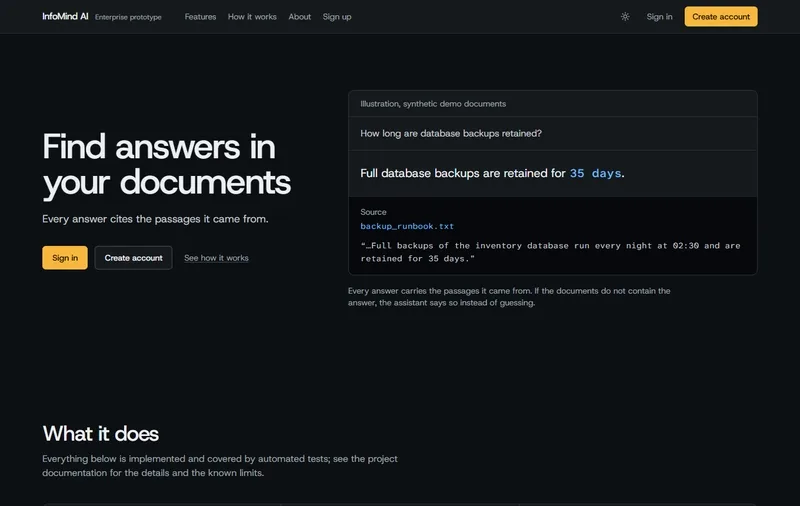This screenshot has width=800, height=506.
Task: Click the yellow Create account header button
Action: [x=721, y=17]
